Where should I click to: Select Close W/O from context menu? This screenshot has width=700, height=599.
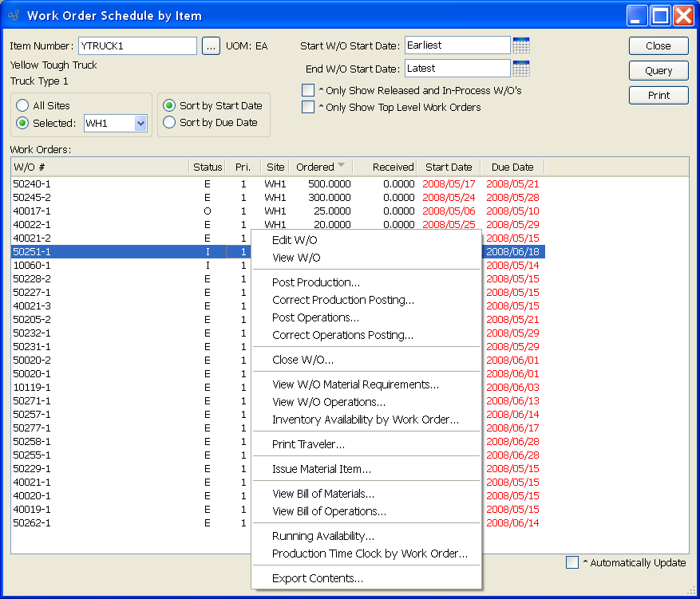click(x=303, y=360)
